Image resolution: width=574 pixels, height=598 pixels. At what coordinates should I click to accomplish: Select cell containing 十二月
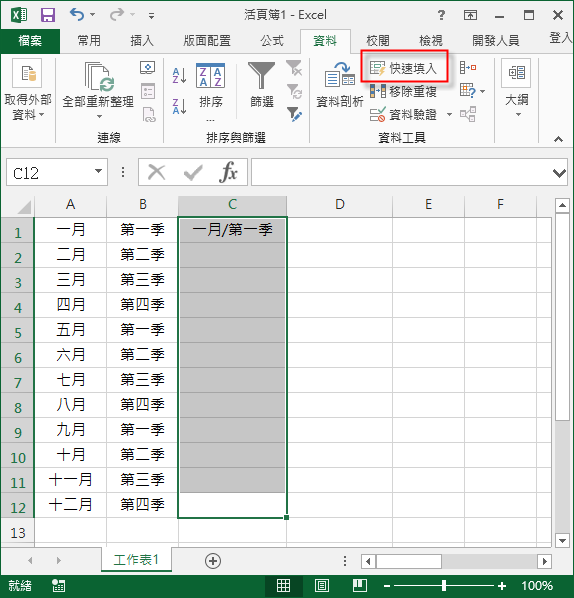70,505
